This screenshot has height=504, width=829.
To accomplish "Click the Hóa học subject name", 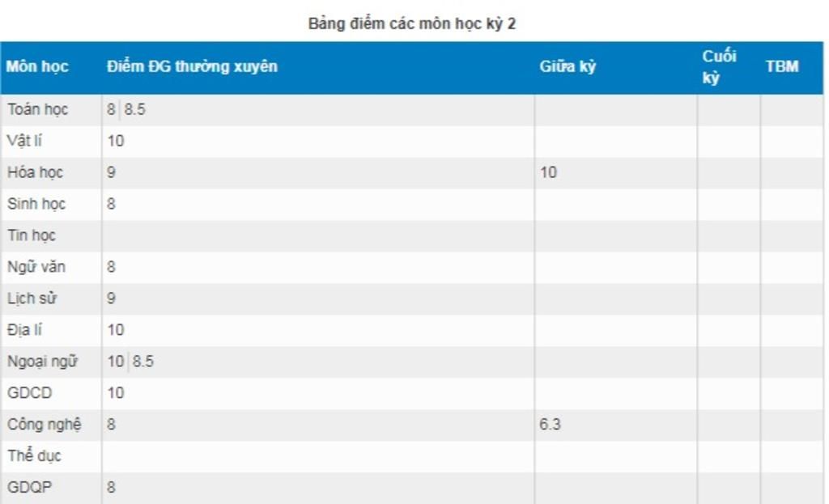I will point(36,172).
